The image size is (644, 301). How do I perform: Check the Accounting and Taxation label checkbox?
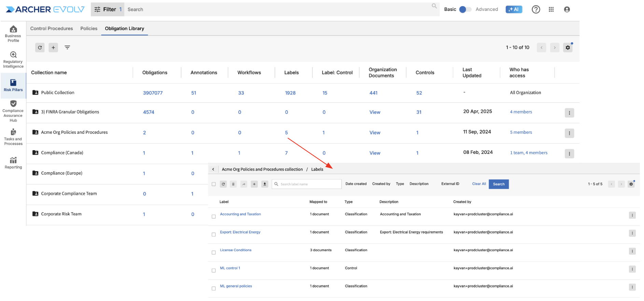pos(214,217)
